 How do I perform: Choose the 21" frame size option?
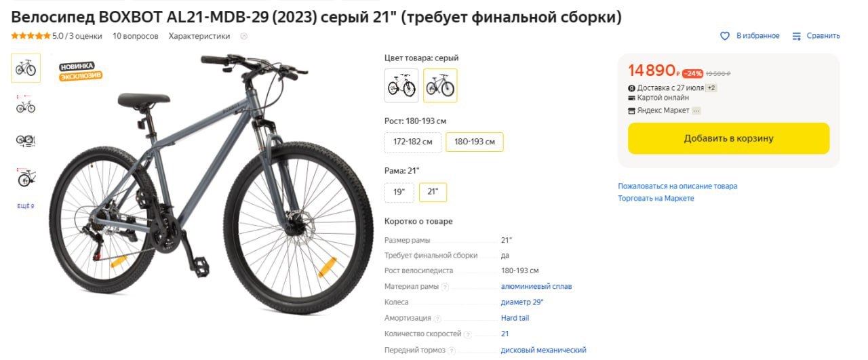click(433, 193)
